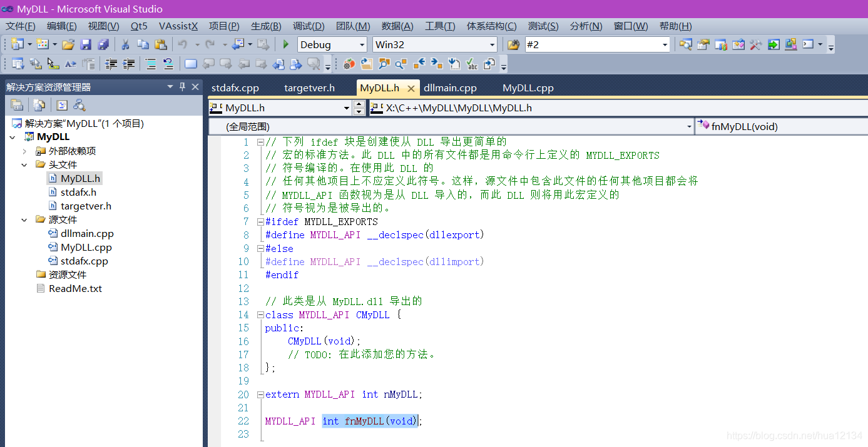Open the MyDLL.h file navigation dropdown
The width and height of the screenshot is (868, 447).
point(347,108)
